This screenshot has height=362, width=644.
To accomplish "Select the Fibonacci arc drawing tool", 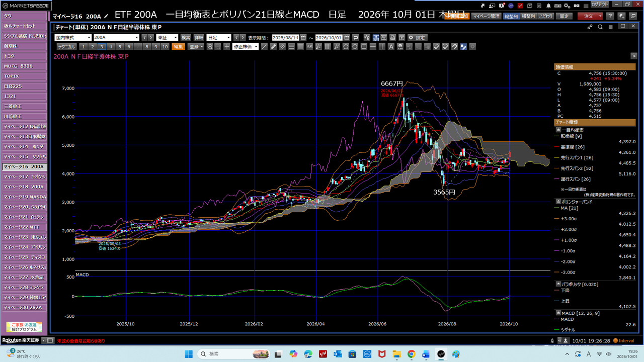I will [309, 47].
